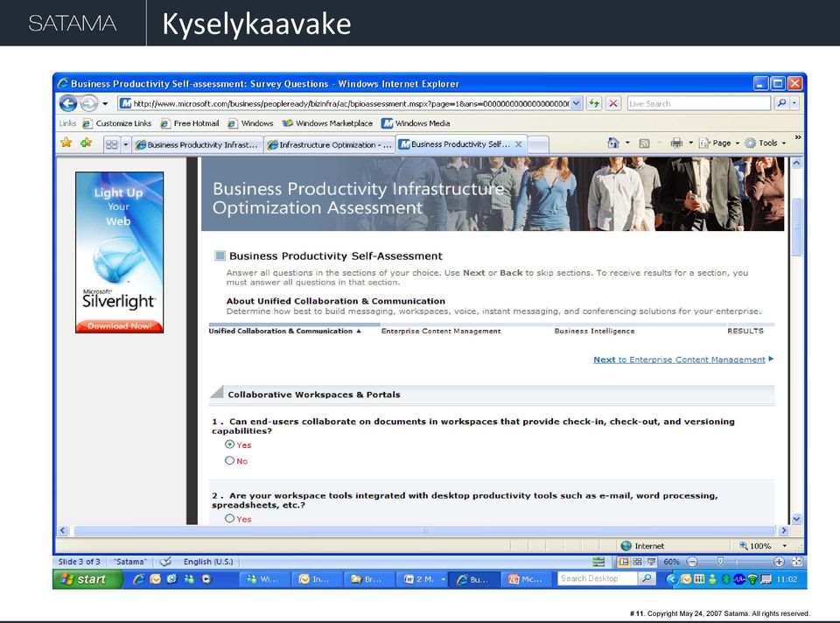The height and width of the screenshot is (623, 840).
Task: Open a new blank tab
Action: click(538, 144)
